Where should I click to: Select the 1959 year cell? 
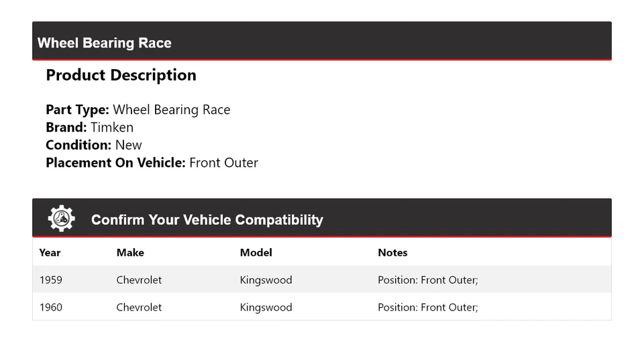51,280
